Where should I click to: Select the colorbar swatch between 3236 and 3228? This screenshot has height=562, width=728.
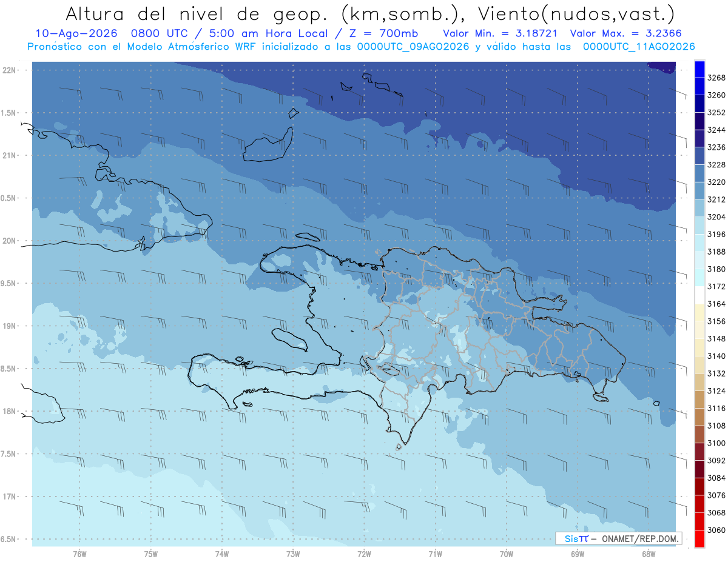(x=699, y=156)
